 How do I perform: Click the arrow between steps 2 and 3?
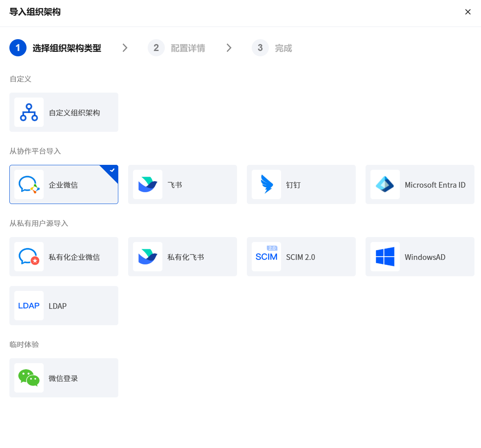[x=229, y=48]
